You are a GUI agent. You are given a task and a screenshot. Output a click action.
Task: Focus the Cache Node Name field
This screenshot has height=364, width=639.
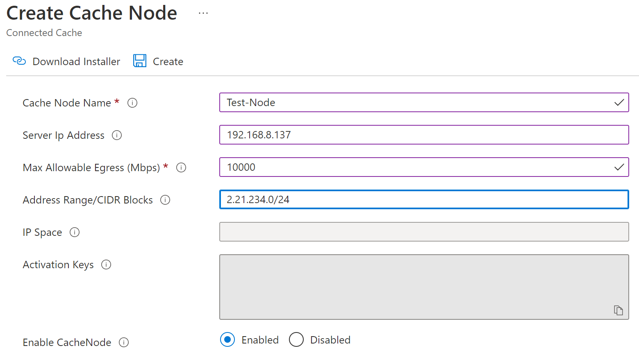[x=418, y=102]
